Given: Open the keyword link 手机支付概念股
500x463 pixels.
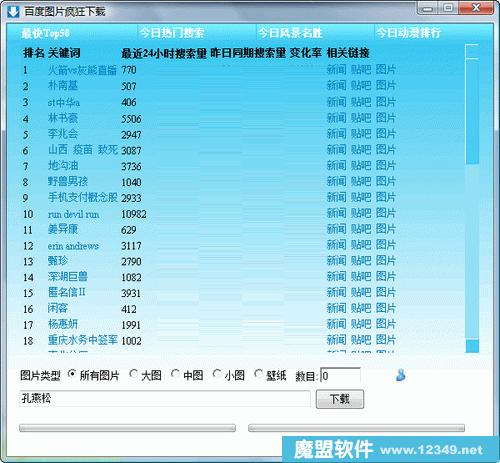Looking at the screenshot, I should tap(83, 197).
